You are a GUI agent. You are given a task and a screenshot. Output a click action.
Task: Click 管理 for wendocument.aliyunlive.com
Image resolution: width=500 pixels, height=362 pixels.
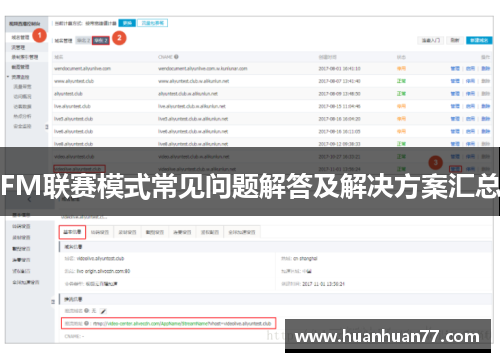pos(455,68)
